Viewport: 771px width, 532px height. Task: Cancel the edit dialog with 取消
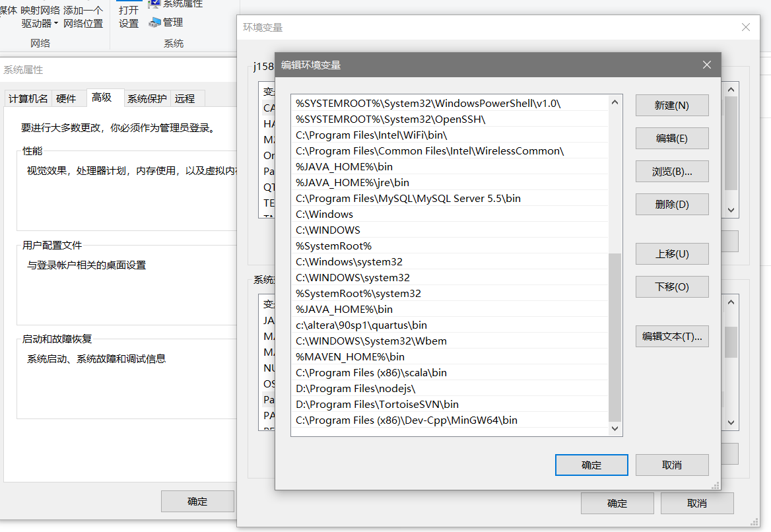(672, 465)
